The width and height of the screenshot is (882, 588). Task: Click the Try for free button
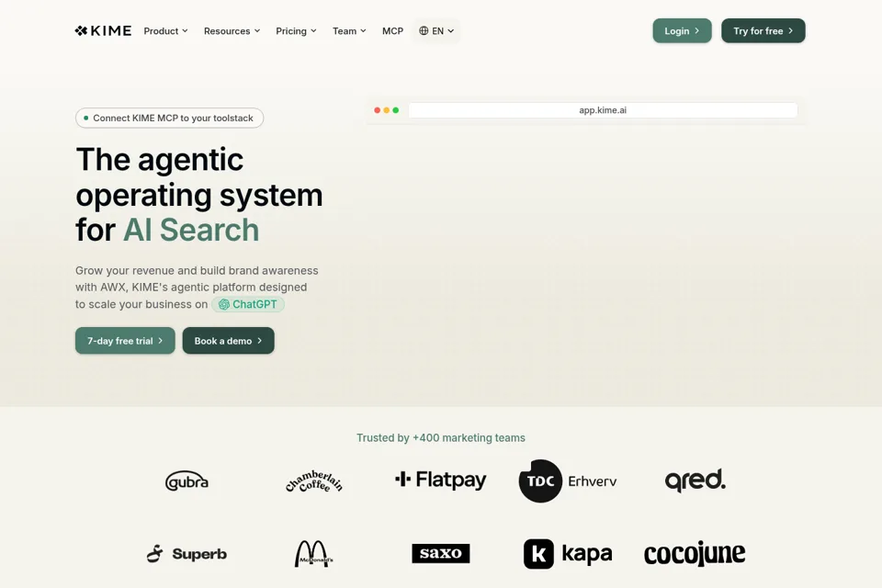point(763,31)
